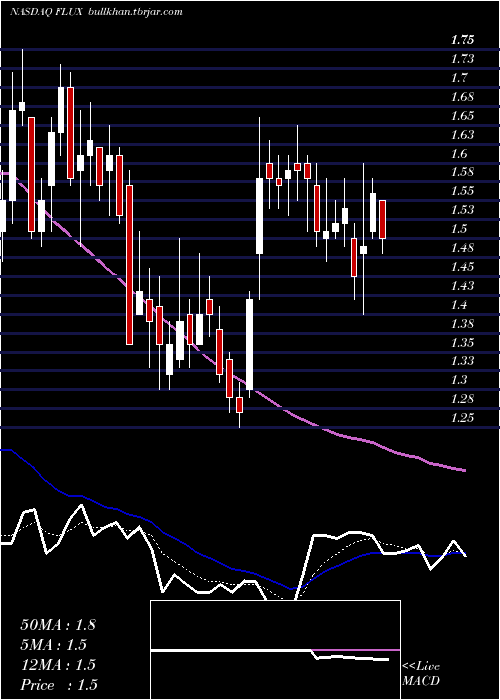Select the 1.28 price axis label

pos(462,399)
